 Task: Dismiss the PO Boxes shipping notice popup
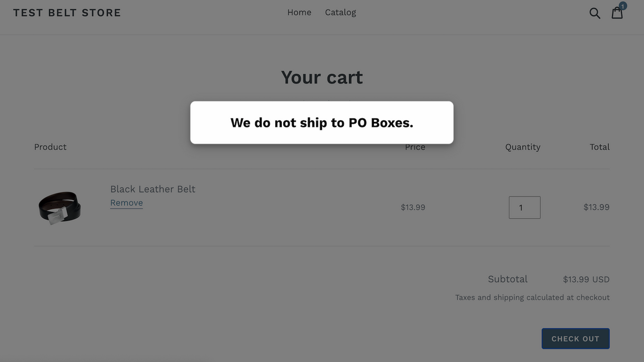click(321, 122)
